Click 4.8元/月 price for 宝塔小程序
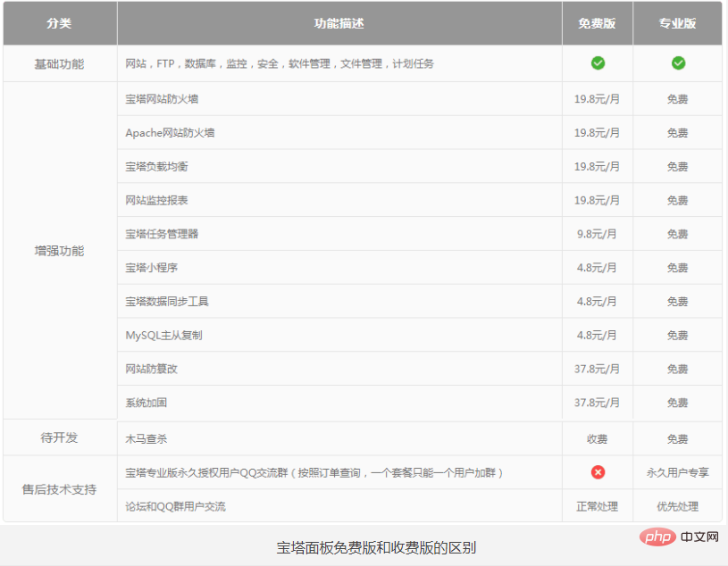728x566 pixels. tap(597, 268)
